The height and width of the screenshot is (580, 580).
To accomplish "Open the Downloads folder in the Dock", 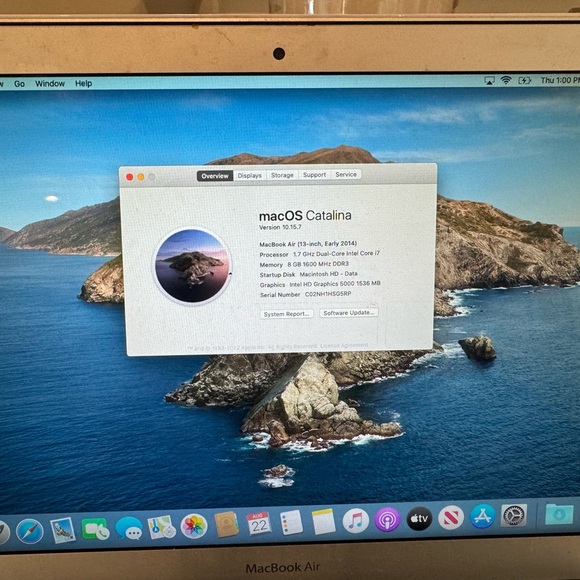I will click(559, 514).
